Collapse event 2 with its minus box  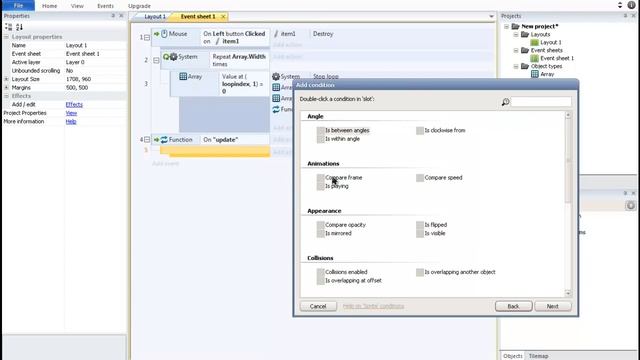pyautogui.click(x=156, y=60)
